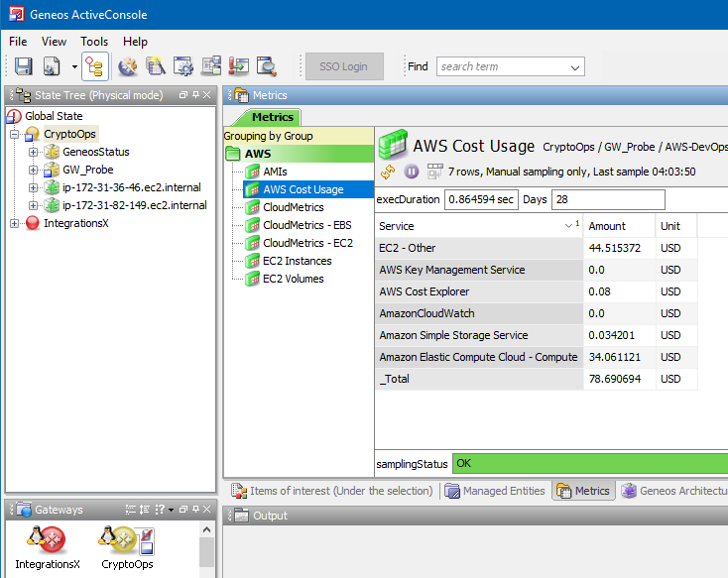The width and height of the screenshot is (728, 578).
Task: Click the Days value field showing 28
Action: coord(608,199)
